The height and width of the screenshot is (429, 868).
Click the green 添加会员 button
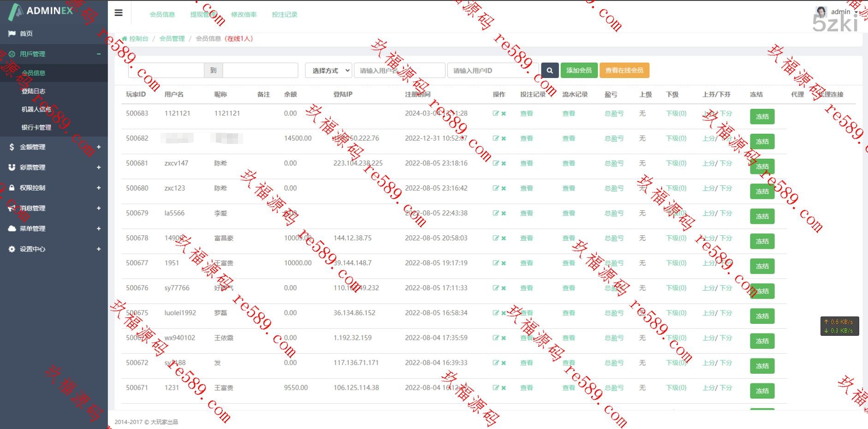coord(579,70)
